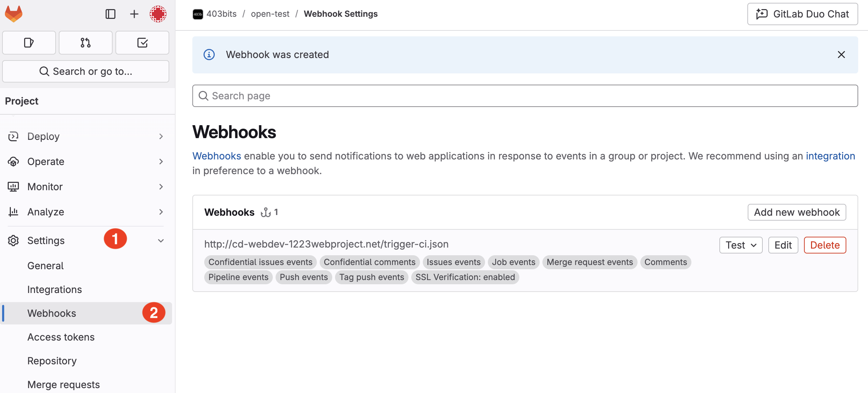868x393 pixels.
Task: Expand the Operate section chevron
Action: tap(161, 162)
